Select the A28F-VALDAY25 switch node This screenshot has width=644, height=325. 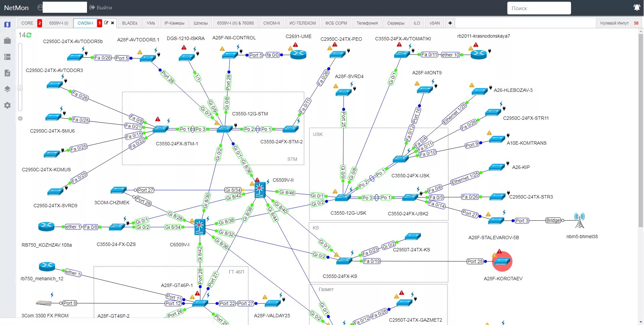click(272, 303)
